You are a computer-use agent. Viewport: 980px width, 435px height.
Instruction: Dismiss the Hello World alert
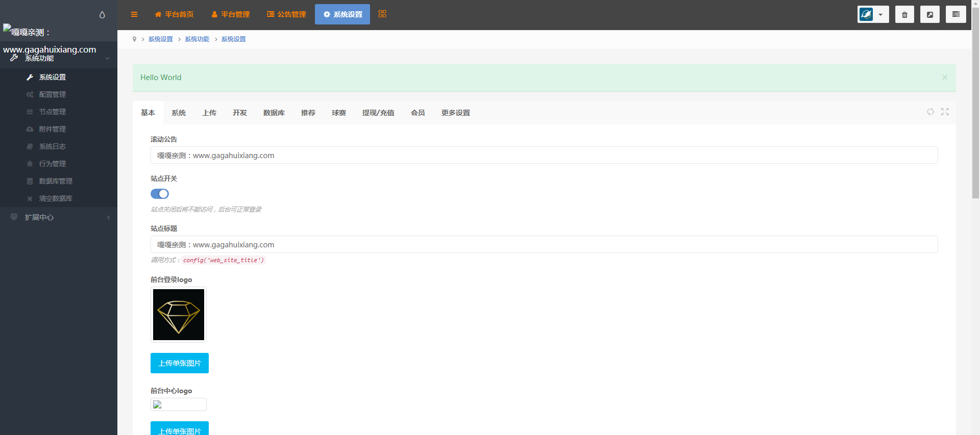click(x=945, y=78)
